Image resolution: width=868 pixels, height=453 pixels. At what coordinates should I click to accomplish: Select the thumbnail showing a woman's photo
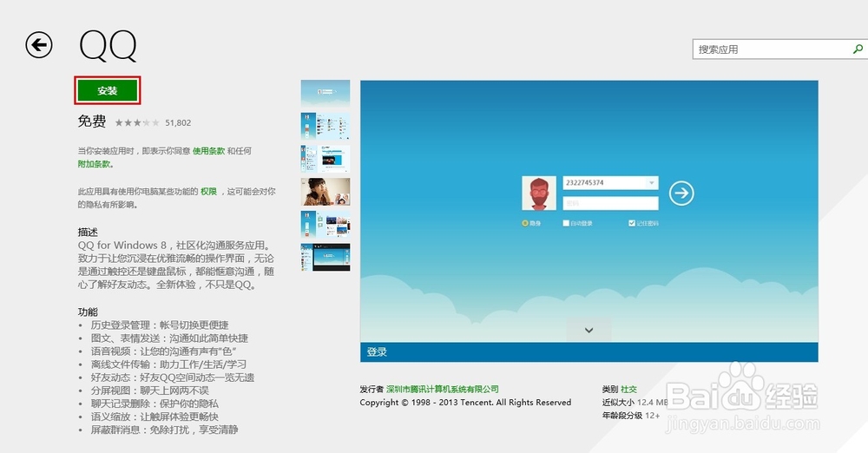coord(325,192)
